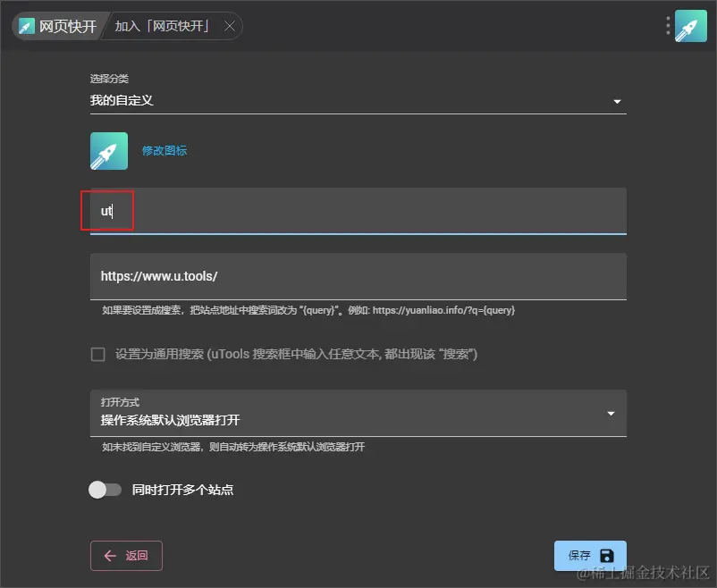The width and height of the screenshot is (717, 588).
Task: Click the rocket icon in the 网页快开 tab
Action: click(27, 27)
